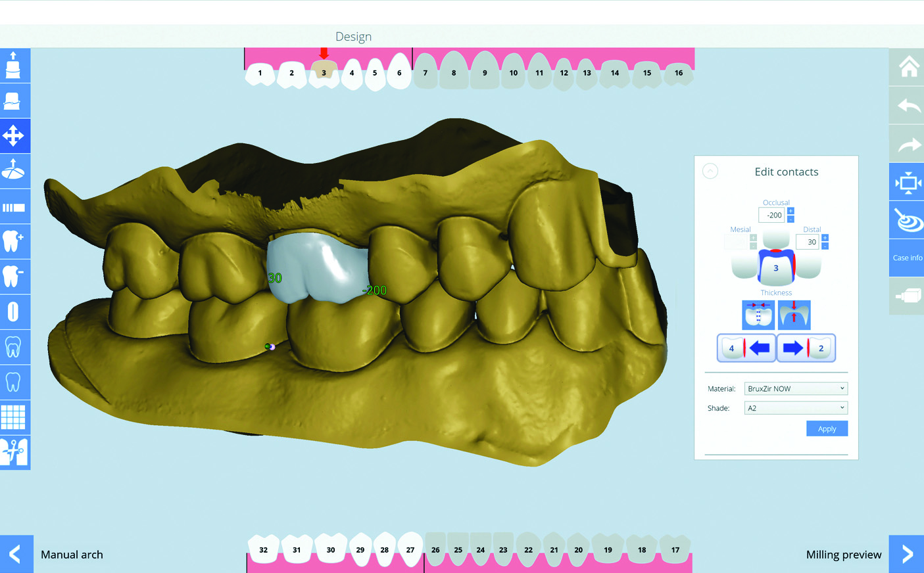Viewport: 924px width, 573px height.
Task: Increase the Occlusal contact value
Action: click(790, 211)
